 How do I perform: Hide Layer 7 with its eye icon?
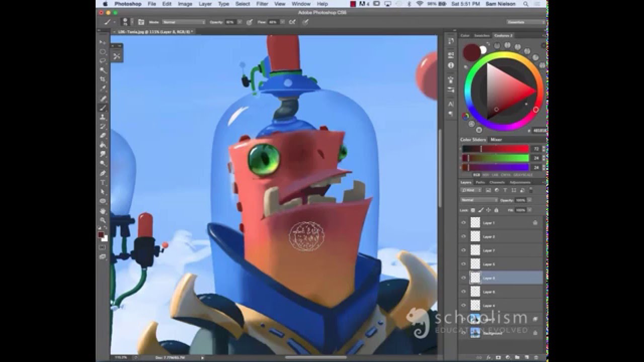point(463,250)
